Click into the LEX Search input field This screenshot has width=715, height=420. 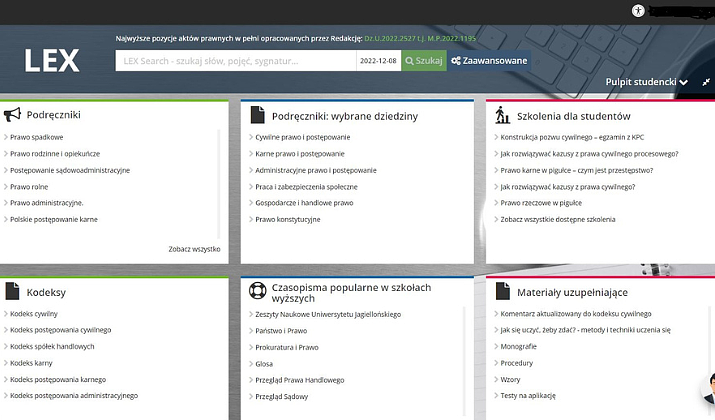click(x=235, y=61)
